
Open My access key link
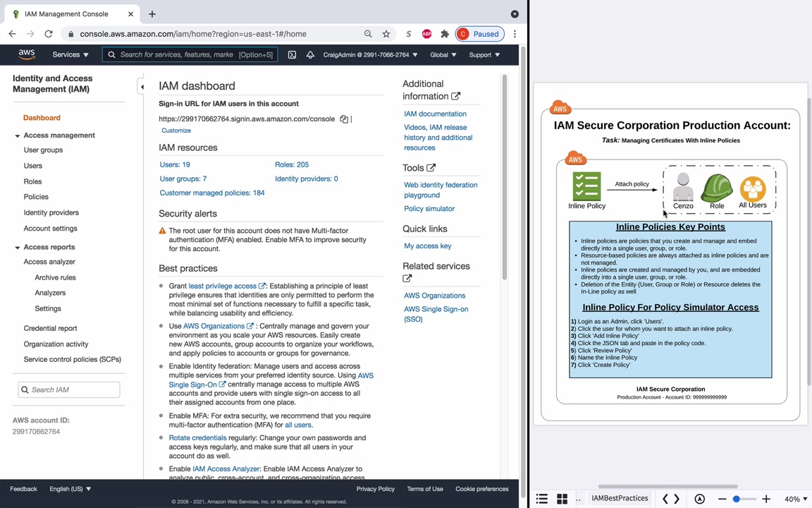click(427, 246)
